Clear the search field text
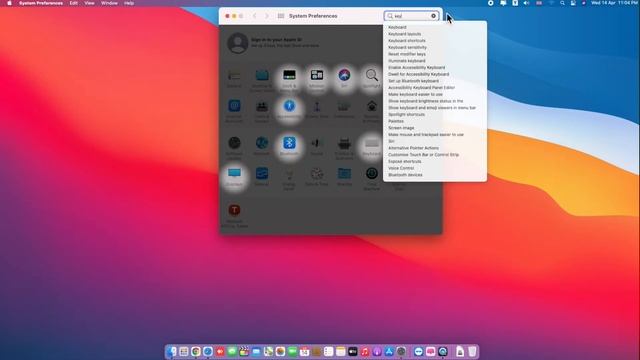This screenshot has width=640, height=360. click(433, 16)
